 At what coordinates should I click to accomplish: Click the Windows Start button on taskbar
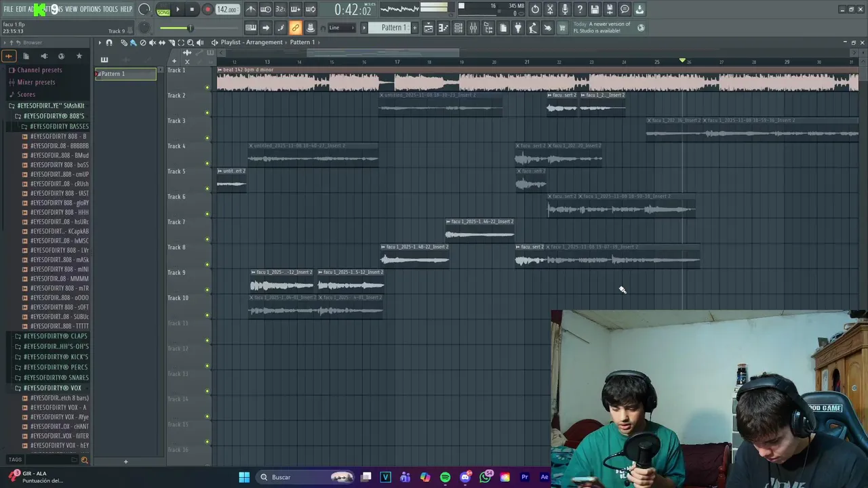click(x=244, y=477)
